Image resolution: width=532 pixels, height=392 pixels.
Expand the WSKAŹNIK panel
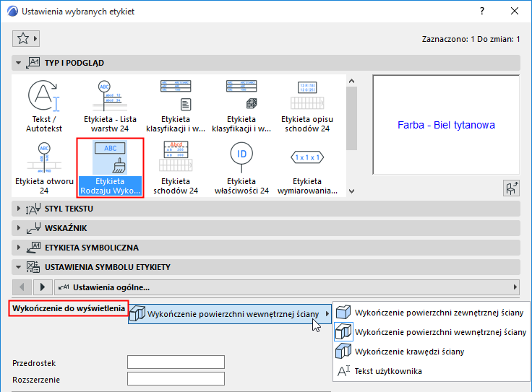(18, 228)
